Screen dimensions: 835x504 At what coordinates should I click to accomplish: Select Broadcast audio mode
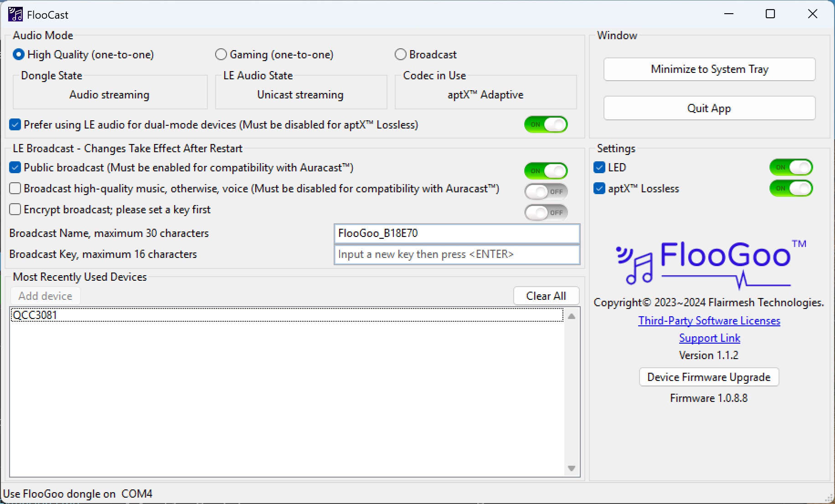(x=401, y=55)
